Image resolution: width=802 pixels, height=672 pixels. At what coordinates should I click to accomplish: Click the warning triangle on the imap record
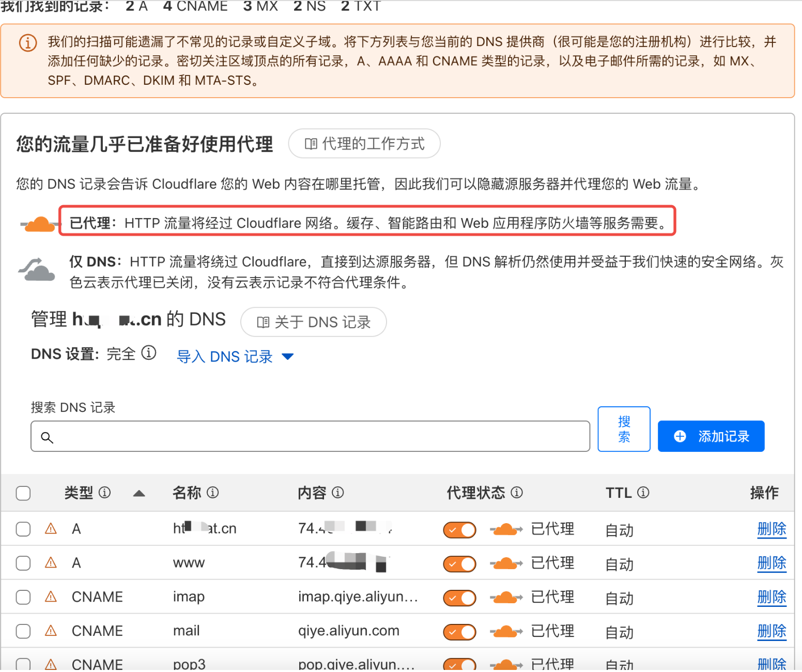pyautogui.click(x=51, y=597)
